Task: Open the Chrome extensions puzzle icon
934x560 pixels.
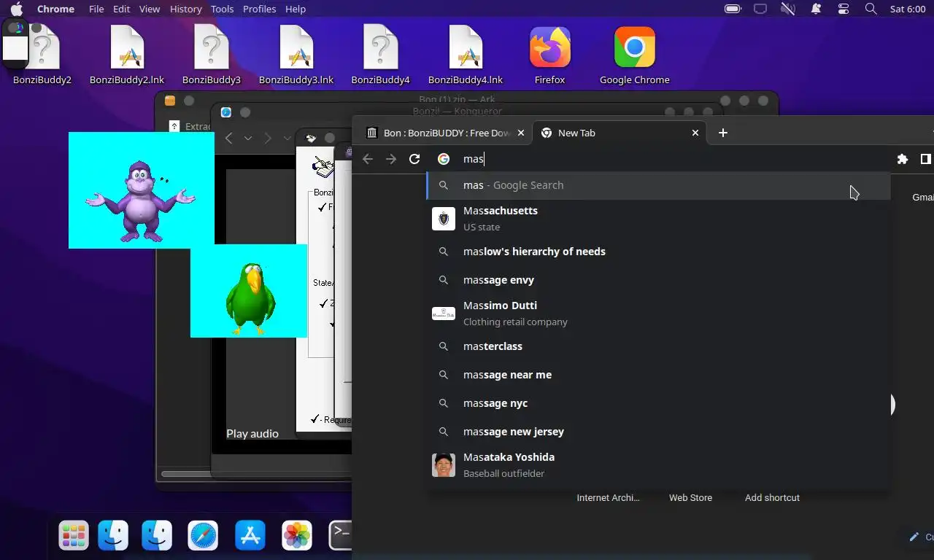Action: [x=903, y=159]
